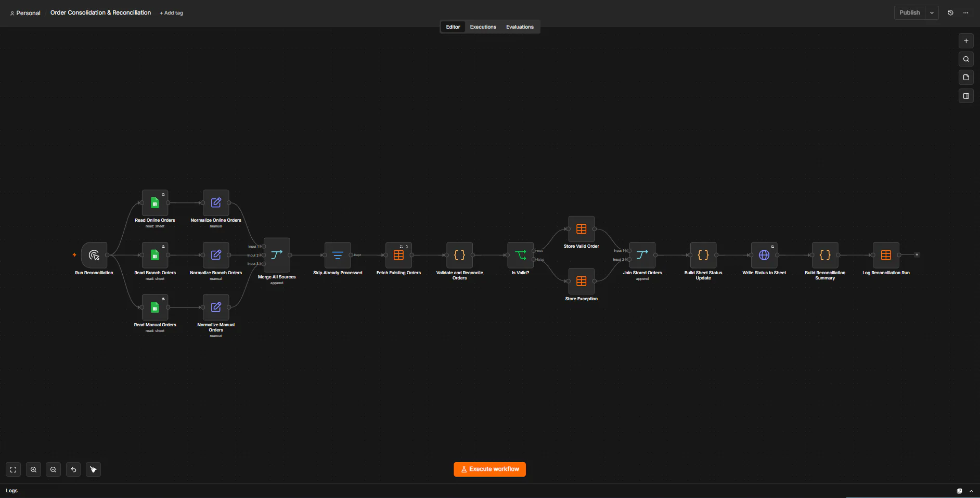This screenshot has width=980, height=498.
Task: Click the Normalize Manual Orders edit node
Action: click(216, 308)
